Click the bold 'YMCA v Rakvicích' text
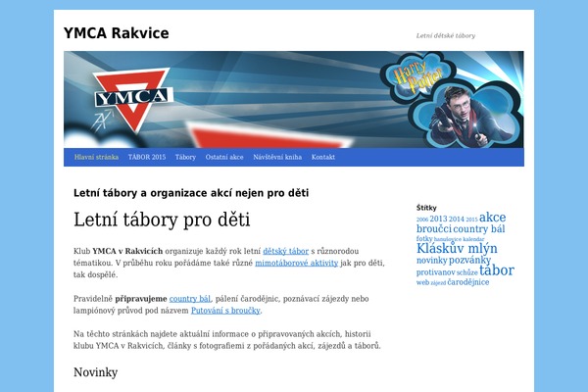The width and height of the screenshot is (588, 392). [127, 251]
